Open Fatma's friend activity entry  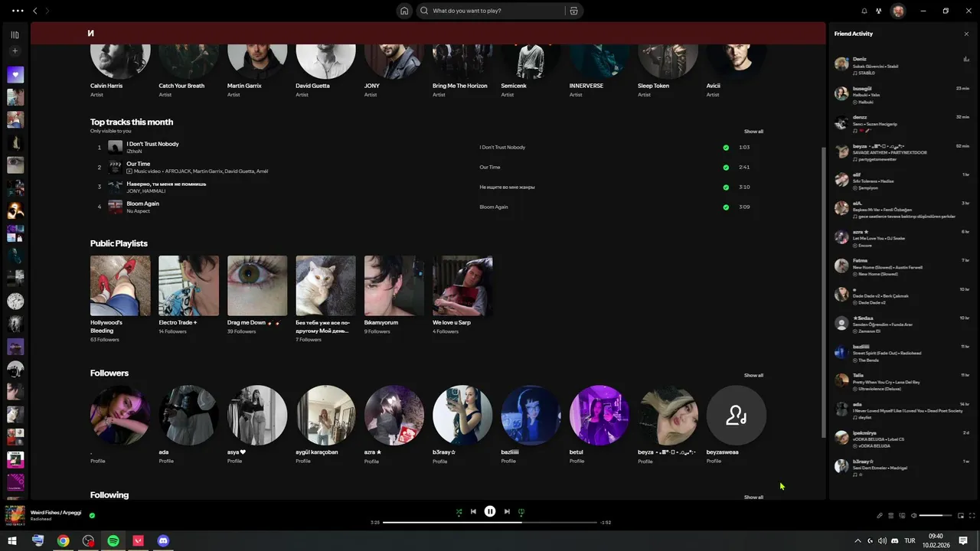tap(901, 267)
